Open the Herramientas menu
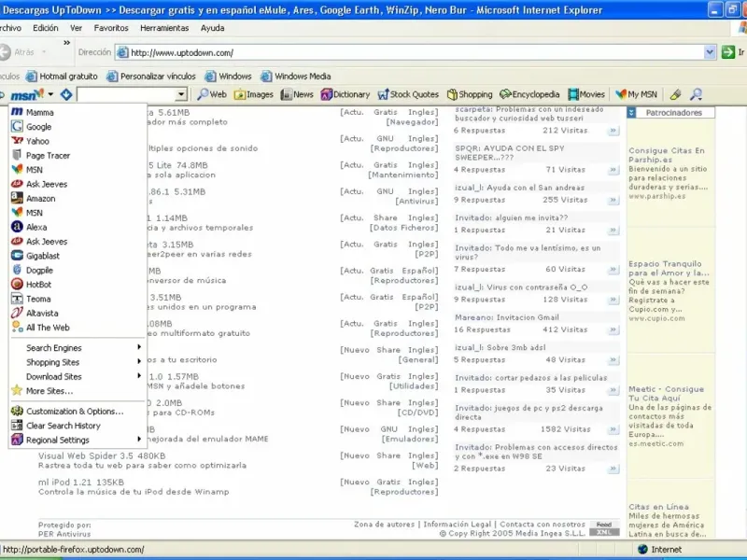The image size is (747, 560). (x=164, y=28)
